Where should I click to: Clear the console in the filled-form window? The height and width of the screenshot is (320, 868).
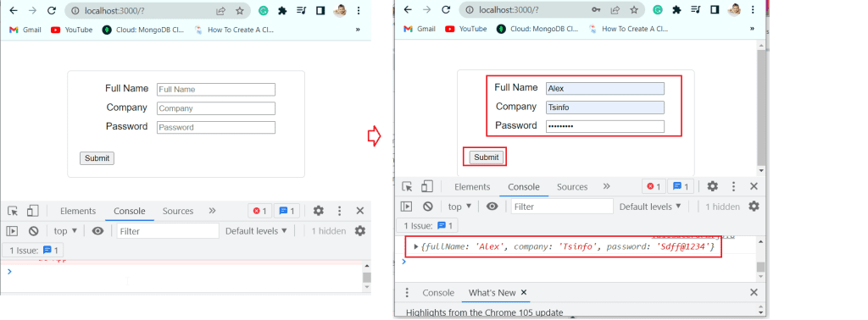(x=427, y=207)
